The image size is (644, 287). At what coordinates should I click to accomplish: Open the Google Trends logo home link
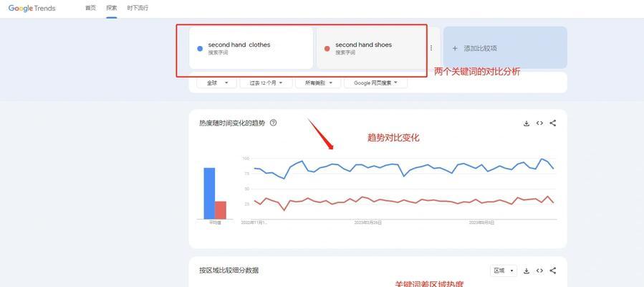(32, 8)
